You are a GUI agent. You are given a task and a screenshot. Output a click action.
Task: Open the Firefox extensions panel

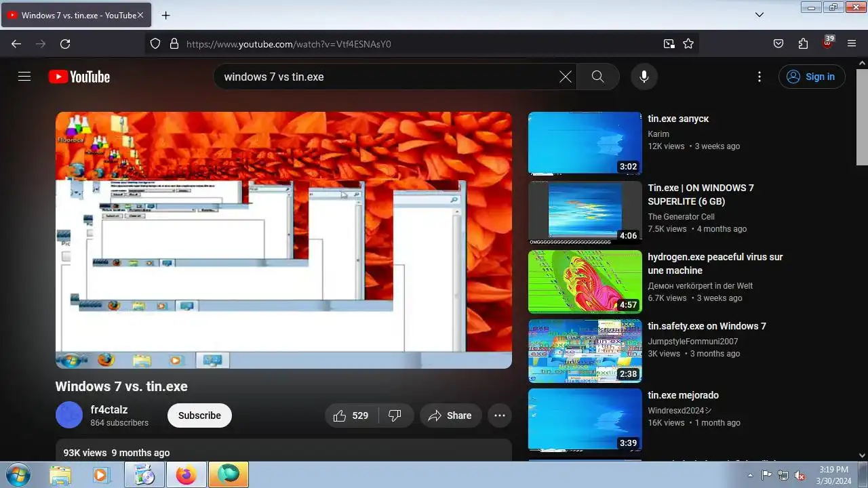point(803,43)
